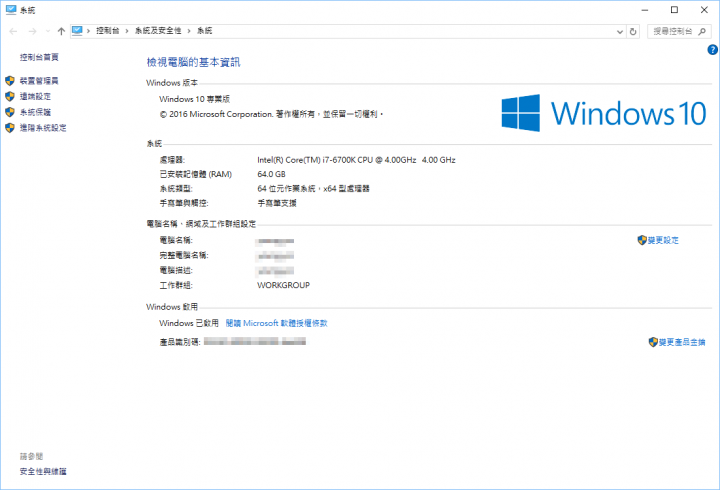This screenshot has height=490, width=720.
Task: Select 手寫筆支援 pen support value
Action: click(x=277, y=203)
